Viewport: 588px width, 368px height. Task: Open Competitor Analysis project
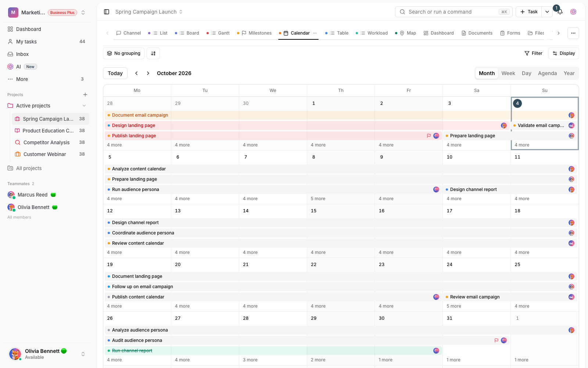click(50, 142)
